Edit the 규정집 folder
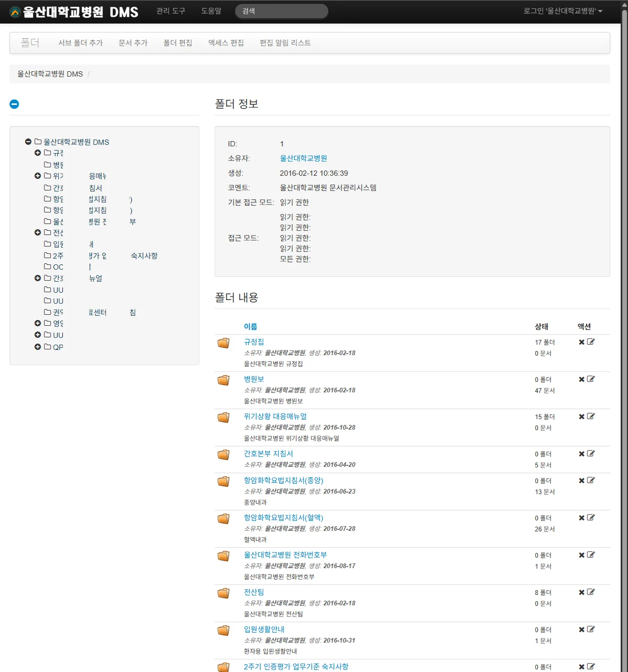The width and height of the screenshot is (628, 672). [591, 342]
